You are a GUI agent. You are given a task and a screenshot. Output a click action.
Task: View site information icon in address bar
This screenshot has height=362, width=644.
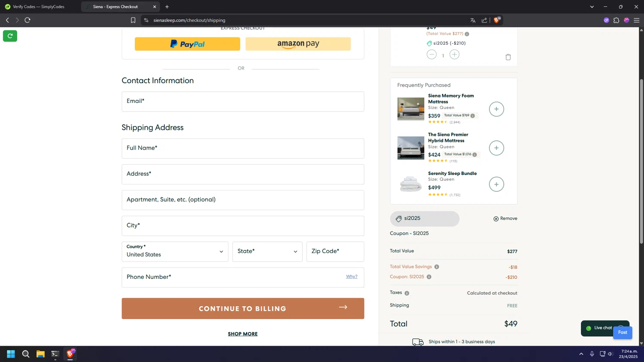point(146,20)
